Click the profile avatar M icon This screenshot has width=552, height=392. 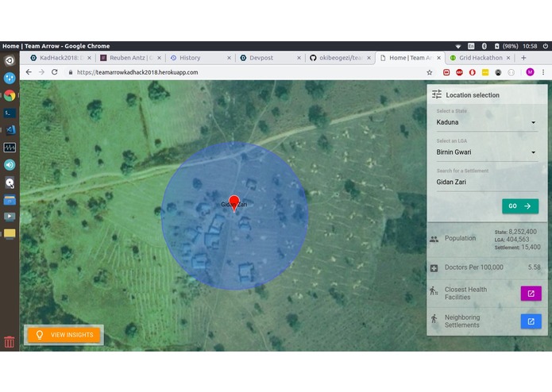coord(530,72)
